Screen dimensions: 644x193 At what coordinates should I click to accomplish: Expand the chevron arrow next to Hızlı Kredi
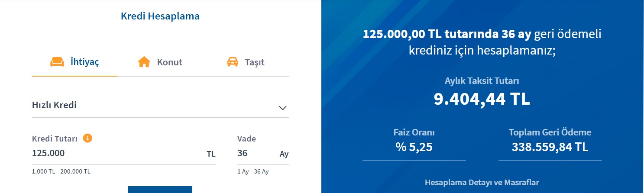(283, 108)
